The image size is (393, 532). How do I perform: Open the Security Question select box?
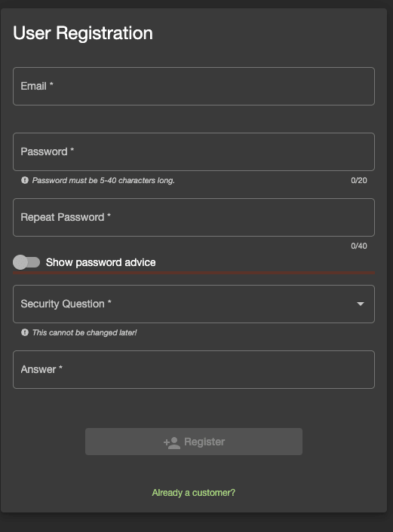pyautogui.click(x=194, y=304)
